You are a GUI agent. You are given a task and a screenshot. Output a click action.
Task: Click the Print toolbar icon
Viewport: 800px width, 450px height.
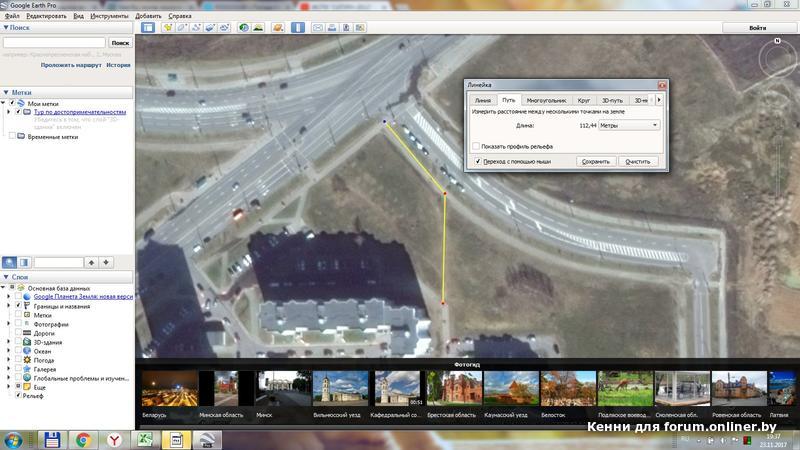point(332,27)
